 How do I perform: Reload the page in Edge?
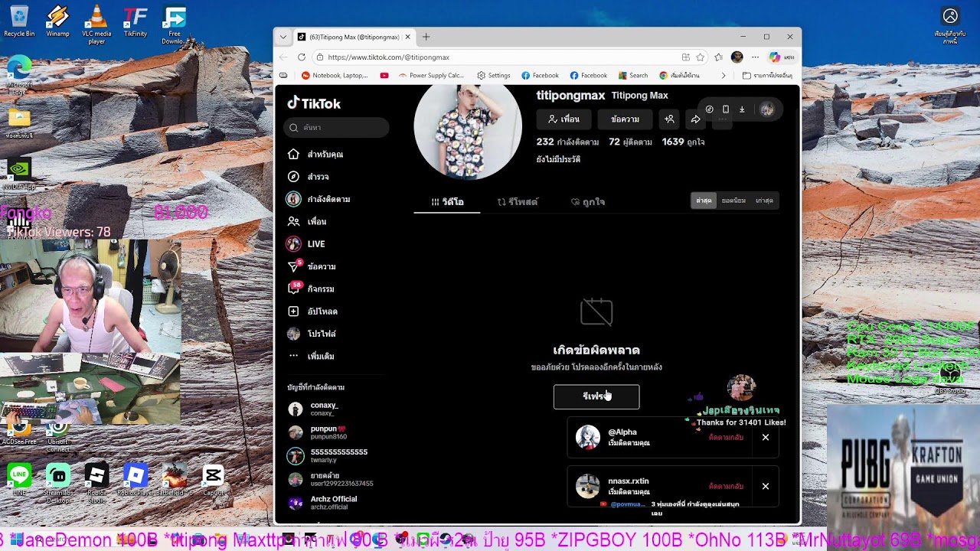pos(302,57)
